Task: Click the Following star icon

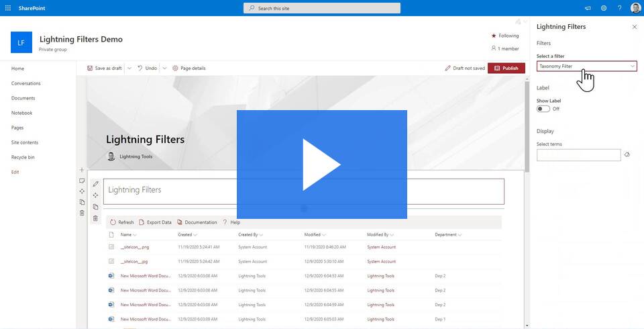Action: (494, 36)
